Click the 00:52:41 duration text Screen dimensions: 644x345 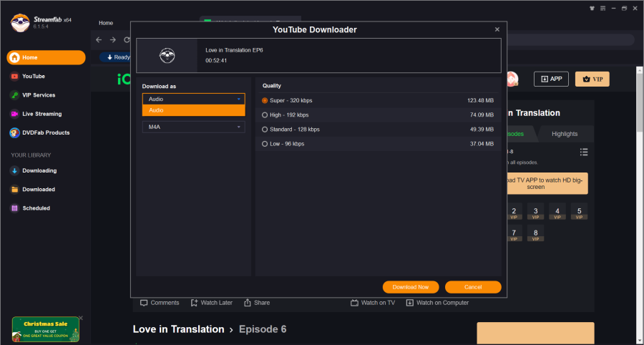click(216, 61)
